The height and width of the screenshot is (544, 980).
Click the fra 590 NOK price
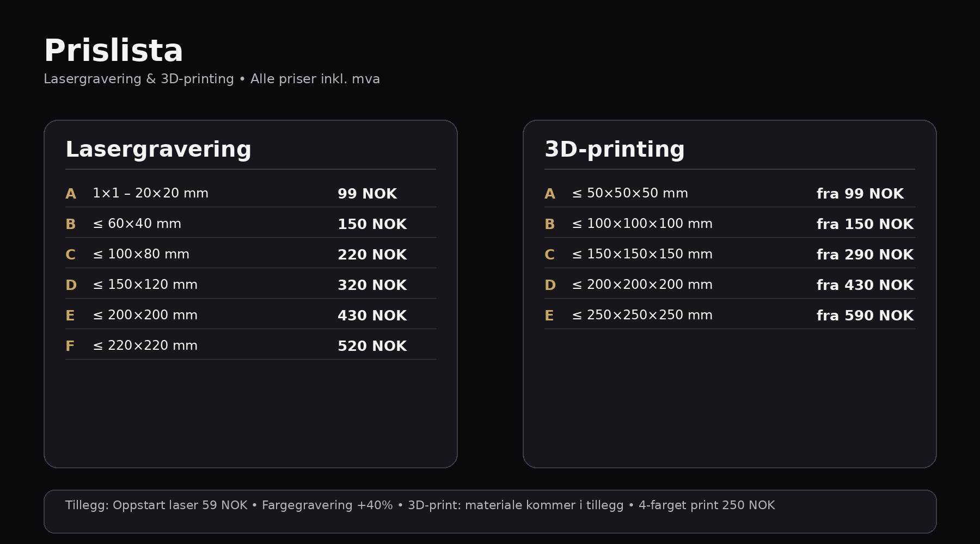865,316
